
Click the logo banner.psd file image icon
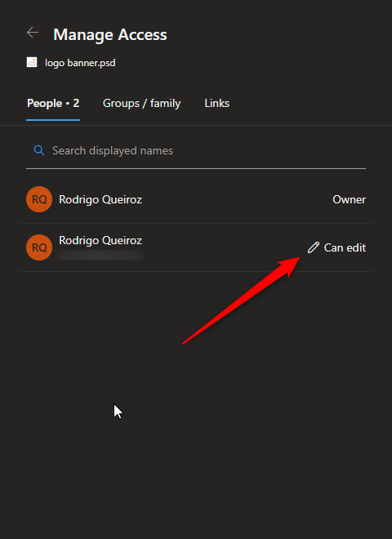click(32, 62)
